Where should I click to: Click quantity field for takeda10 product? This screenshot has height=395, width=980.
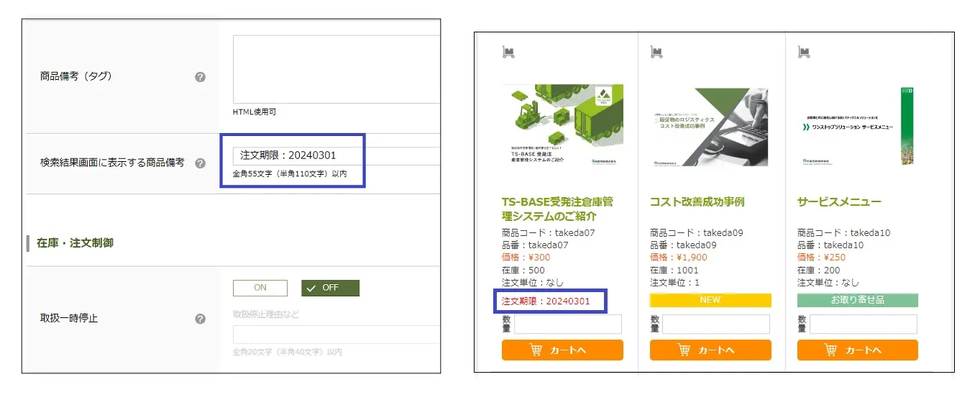coord(864,324)
